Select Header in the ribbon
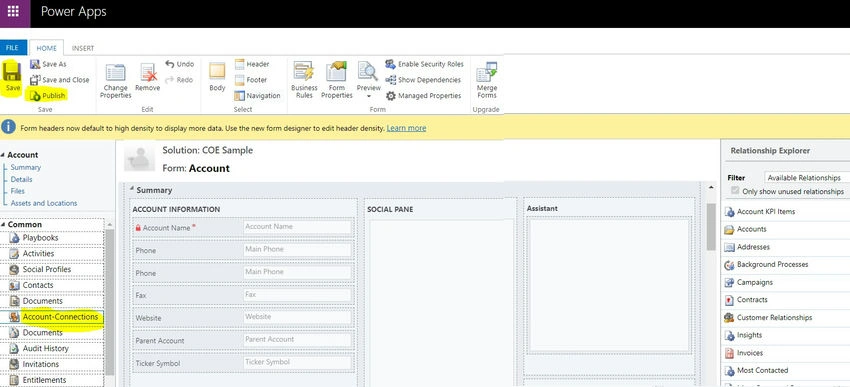This screenshot has width=850, height=387. 252,64
